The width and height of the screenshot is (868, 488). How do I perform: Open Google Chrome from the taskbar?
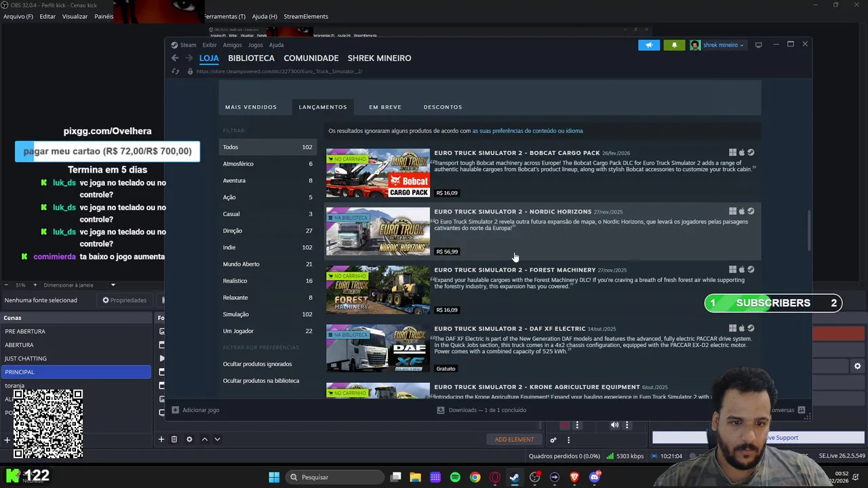click(475, 477)
